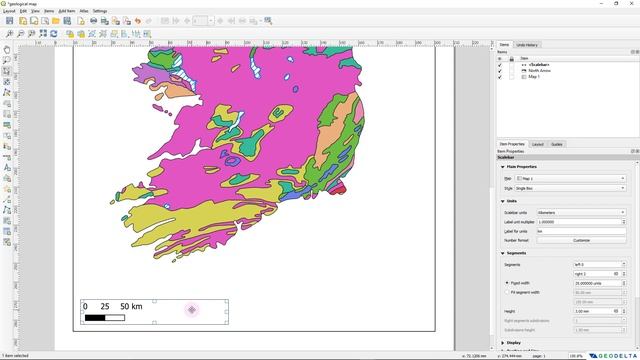Open the Scalebar units dropdown
The height and width of the screenshot is (360, 640).
pyautogui.click(x=581, y=212)
